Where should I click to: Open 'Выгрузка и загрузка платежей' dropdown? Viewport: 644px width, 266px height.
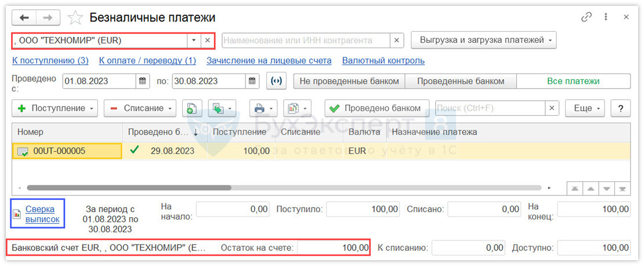pyautogui.click(x=483, y=41)
